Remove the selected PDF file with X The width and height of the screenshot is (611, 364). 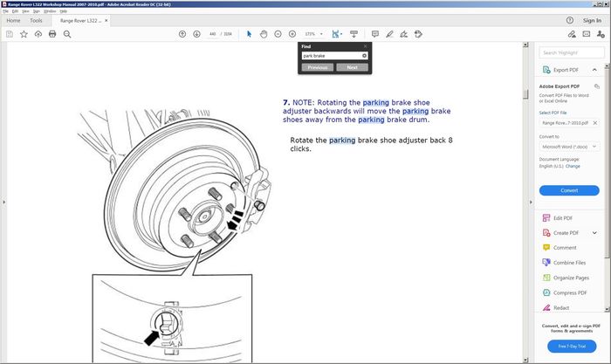coord(595,123)
